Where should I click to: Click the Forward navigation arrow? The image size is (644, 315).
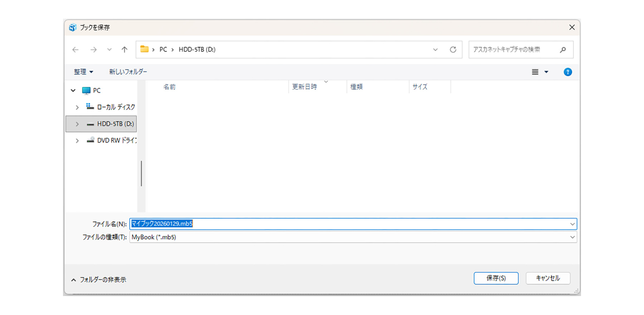[93, 50]
